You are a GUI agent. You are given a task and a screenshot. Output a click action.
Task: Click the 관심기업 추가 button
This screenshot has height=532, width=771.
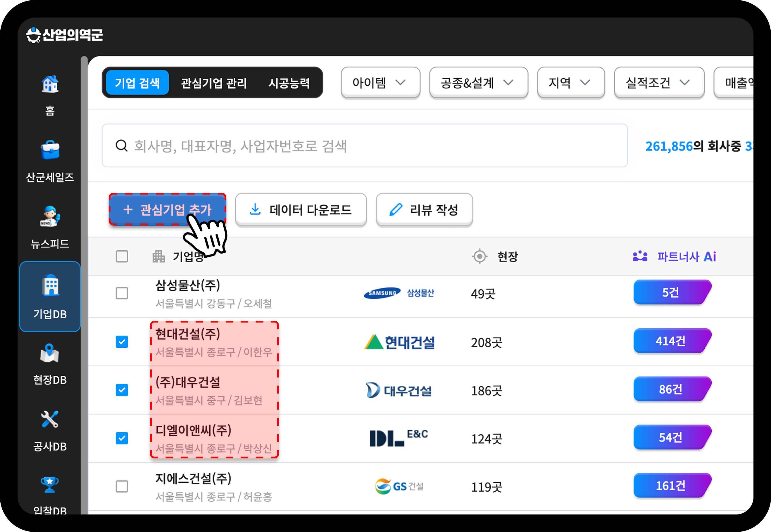click(x=168, y=209)
